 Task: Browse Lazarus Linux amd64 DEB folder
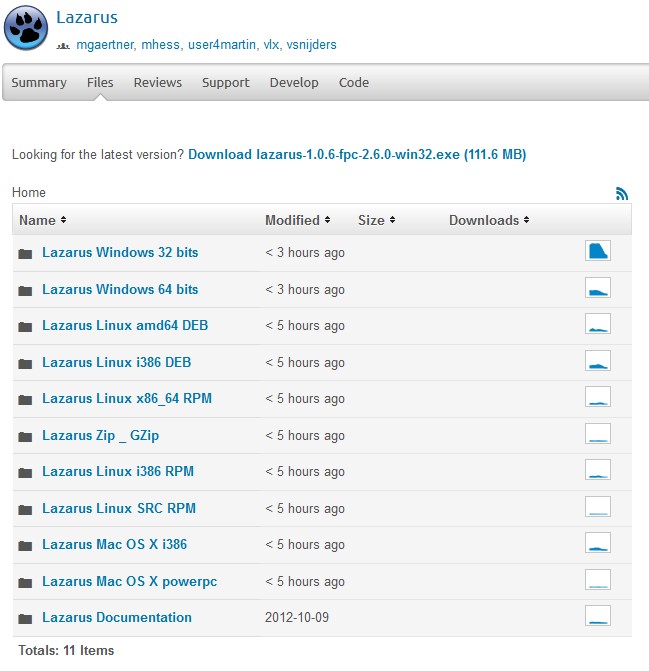125,325
